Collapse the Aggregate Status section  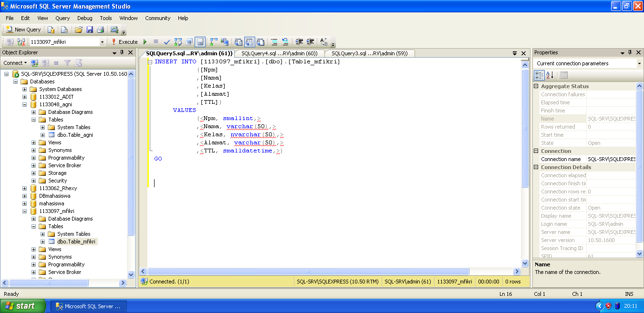coord(536,86)
